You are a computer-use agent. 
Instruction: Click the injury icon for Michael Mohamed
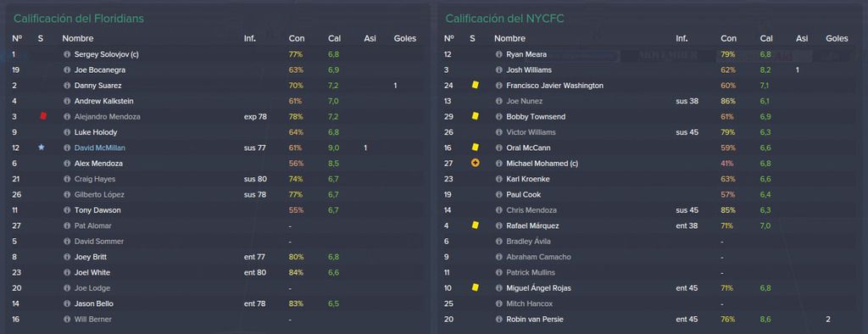pyautogui.click(x=475, y=164)
